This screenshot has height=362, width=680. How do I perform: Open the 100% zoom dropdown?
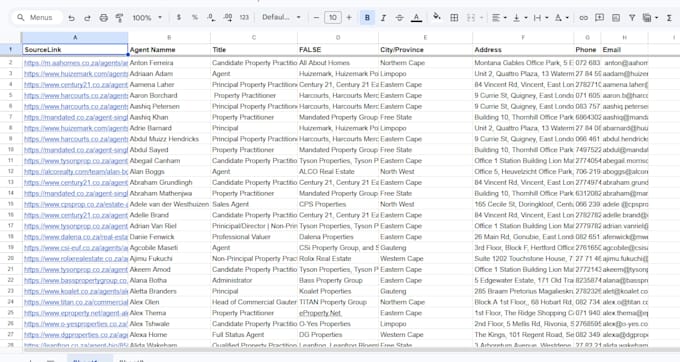(147, 18)
